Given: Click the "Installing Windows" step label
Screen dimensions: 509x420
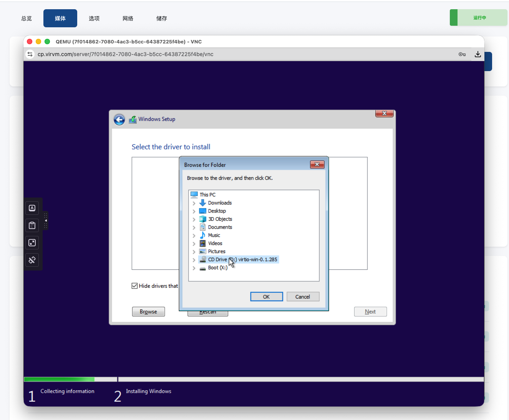Looking at the screenshot, I should coord(149,391).
